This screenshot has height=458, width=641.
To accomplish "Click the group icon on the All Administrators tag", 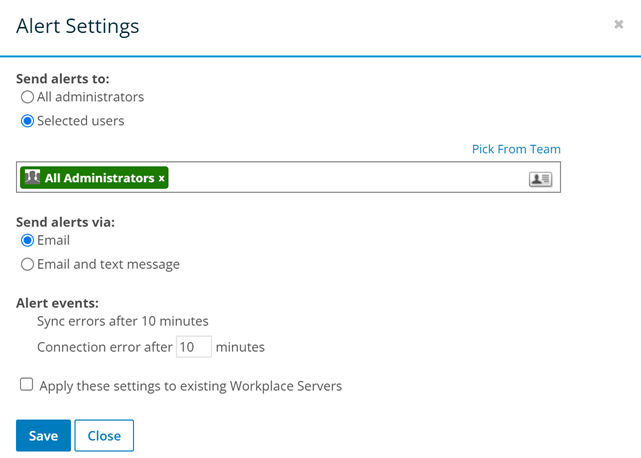I will [32, 178].
